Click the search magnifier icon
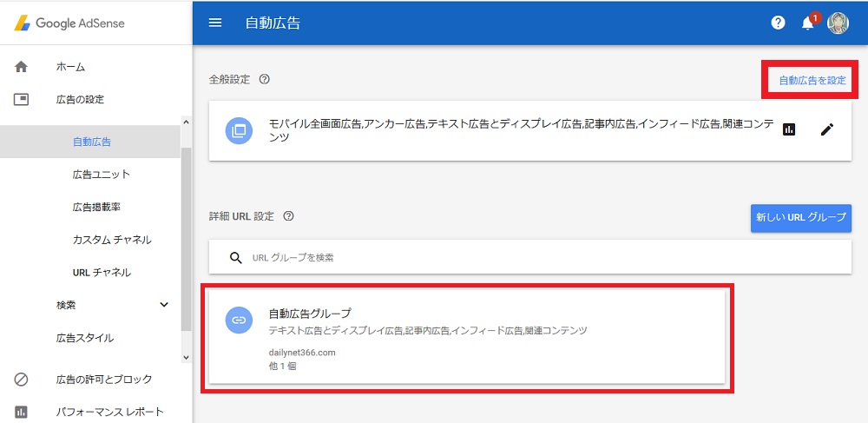 236,257
